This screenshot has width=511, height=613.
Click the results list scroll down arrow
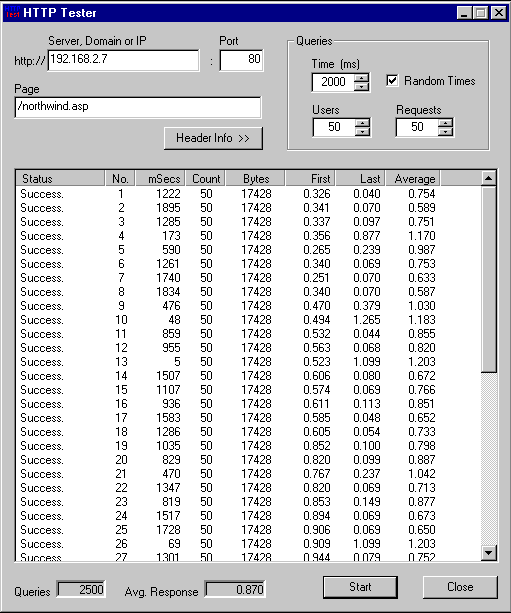click(x=489, y=553)
